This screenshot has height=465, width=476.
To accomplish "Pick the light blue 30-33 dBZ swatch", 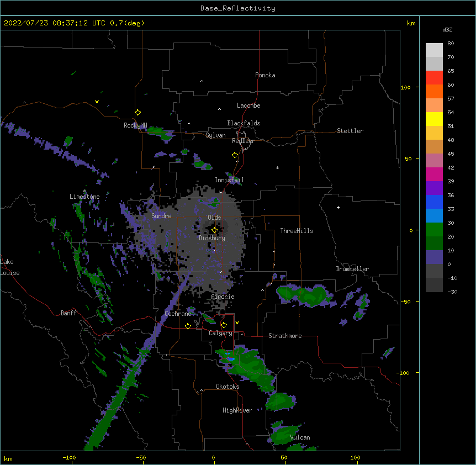I will tap(434, 216).
